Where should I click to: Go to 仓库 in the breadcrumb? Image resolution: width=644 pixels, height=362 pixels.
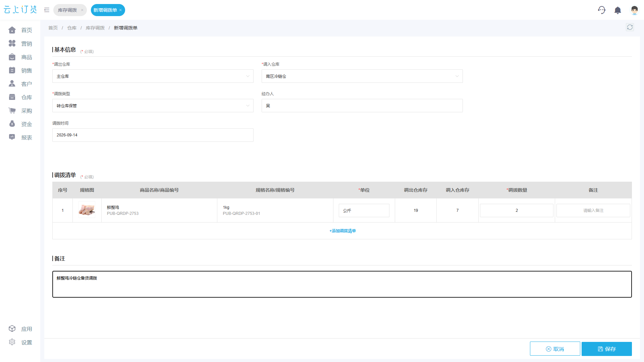[x=72, y=28]
